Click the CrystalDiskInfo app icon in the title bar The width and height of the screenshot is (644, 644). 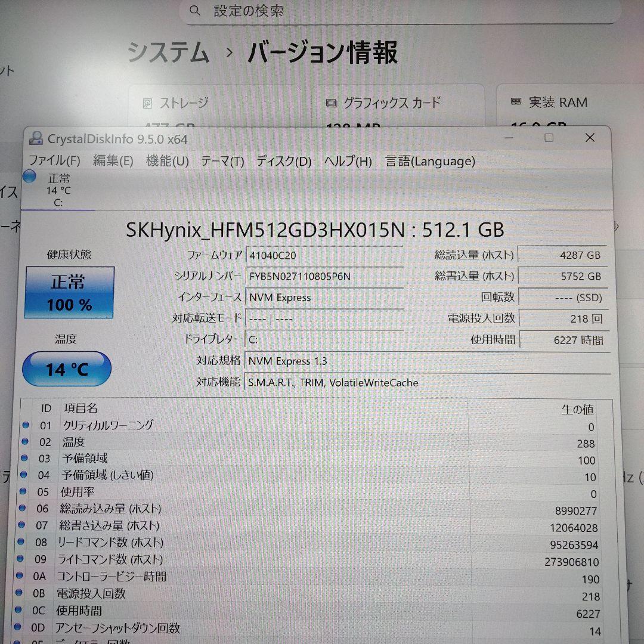tap(36, 138)
